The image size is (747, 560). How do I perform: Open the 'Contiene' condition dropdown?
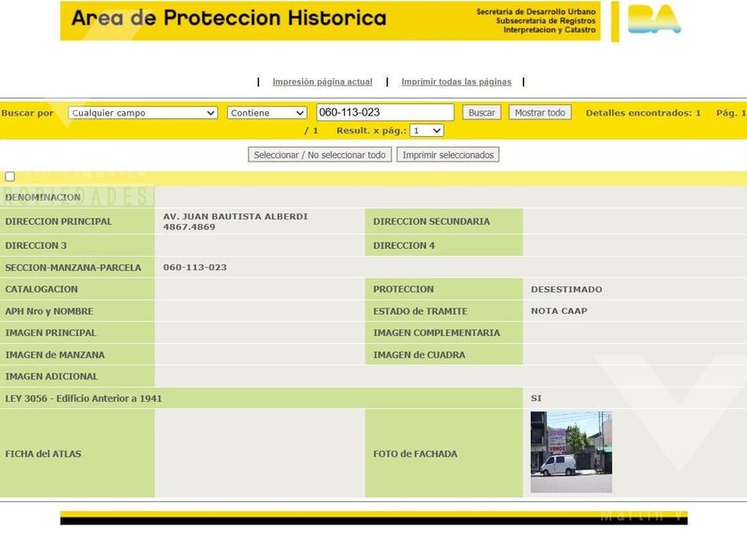267,113
